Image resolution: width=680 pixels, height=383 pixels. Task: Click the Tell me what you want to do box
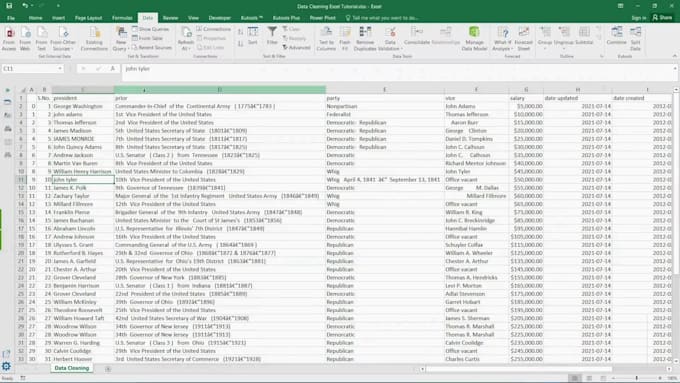(382, 18)
